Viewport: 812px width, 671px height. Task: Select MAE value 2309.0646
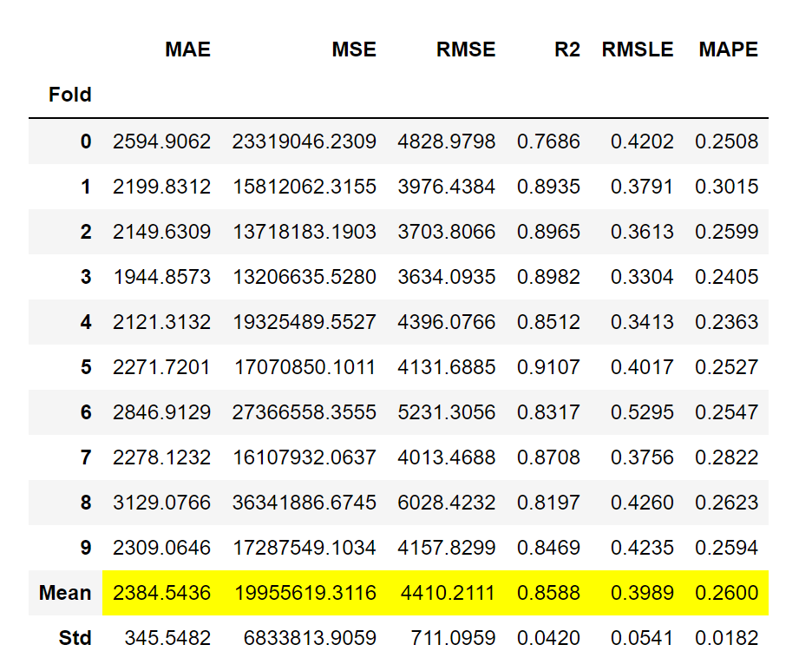pos(161,548)
